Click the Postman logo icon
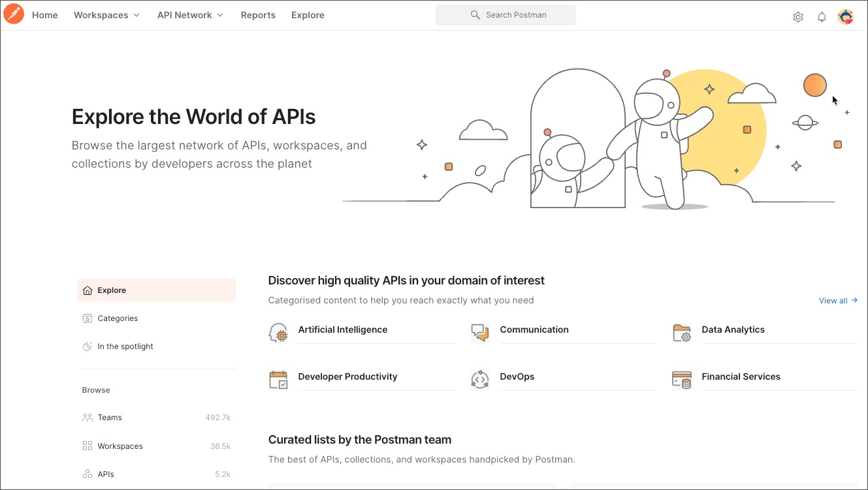The width and height of the screenshot is (868, 490). tap(14, 14)
